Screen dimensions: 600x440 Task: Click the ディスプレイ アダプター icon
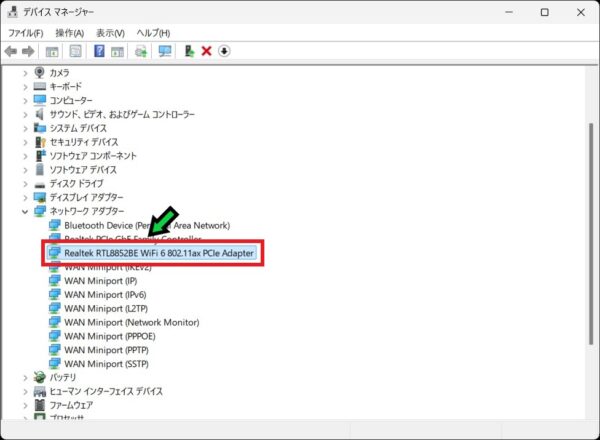click(40, 197)
